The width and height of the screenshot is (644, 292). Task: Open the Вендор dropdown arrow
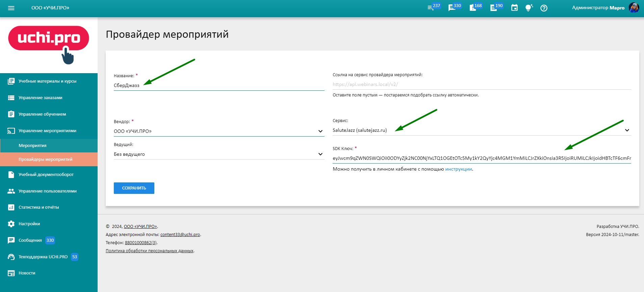click(320, 131)
